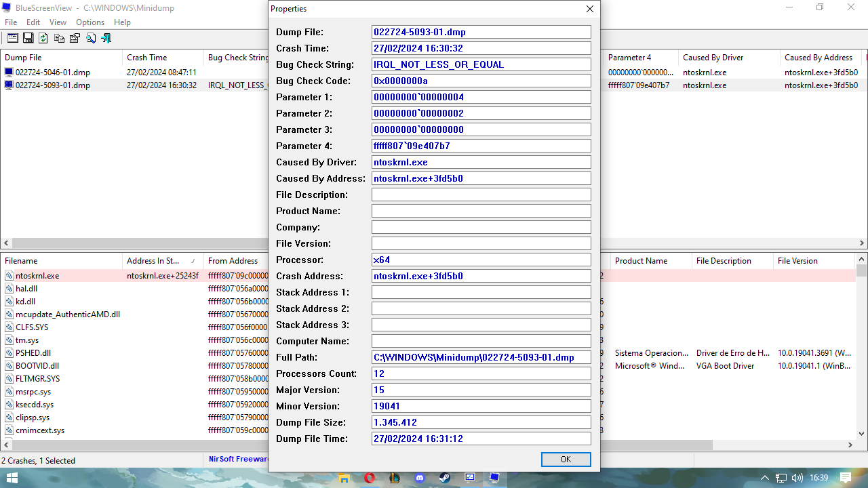This screenshot has height=488, width=868.
Task: Confirm the Properties dialog with OK
Action: coord(566,460)
